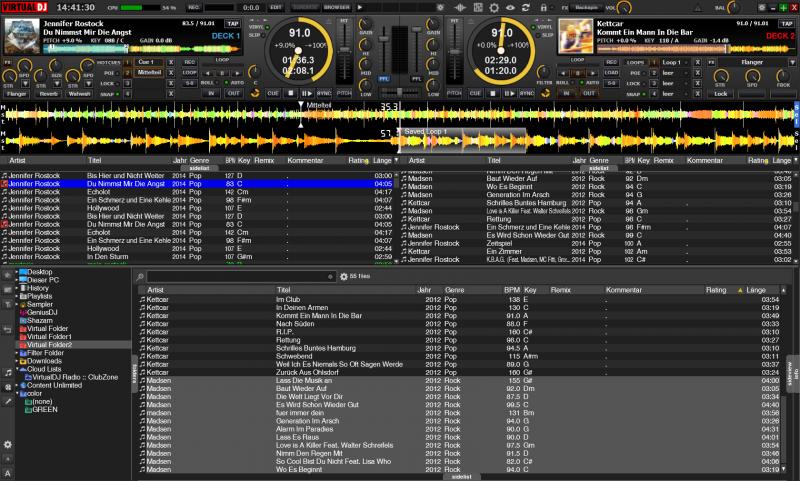Click the A font-size icon in browser sidebar

click(8, 473)
